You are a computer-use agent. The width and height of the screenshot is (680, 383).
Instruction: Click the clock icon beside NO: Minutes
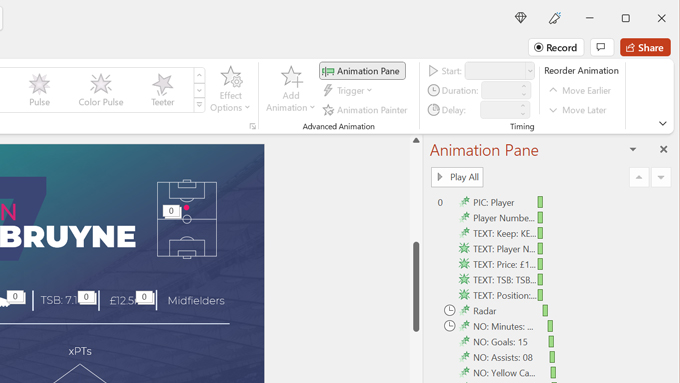click(x=450, y=326)
